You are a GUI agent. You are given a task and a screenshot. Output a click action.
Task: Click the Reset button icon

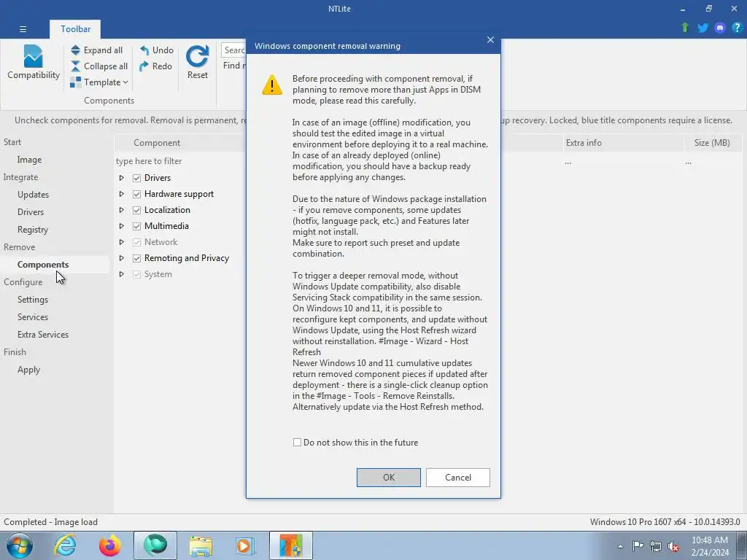pyautogui.click(x=197, y=56)
